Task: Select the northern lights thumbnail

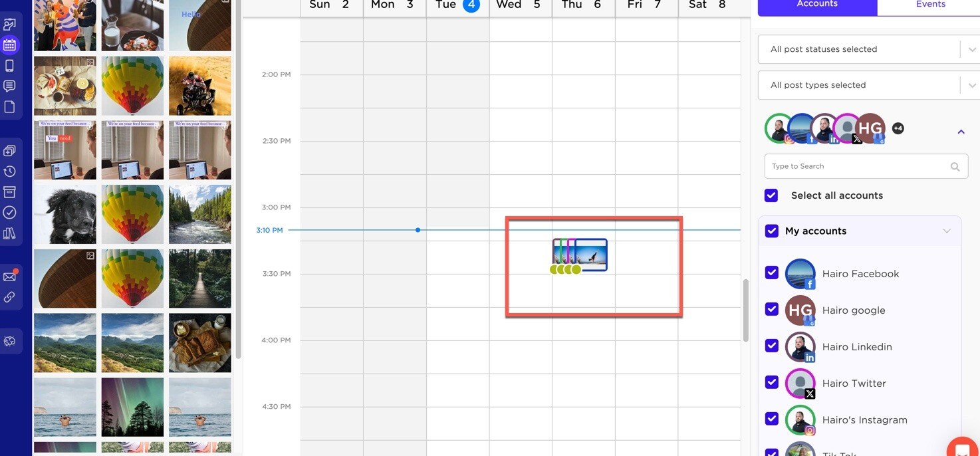Action: (x=132, y=407)
